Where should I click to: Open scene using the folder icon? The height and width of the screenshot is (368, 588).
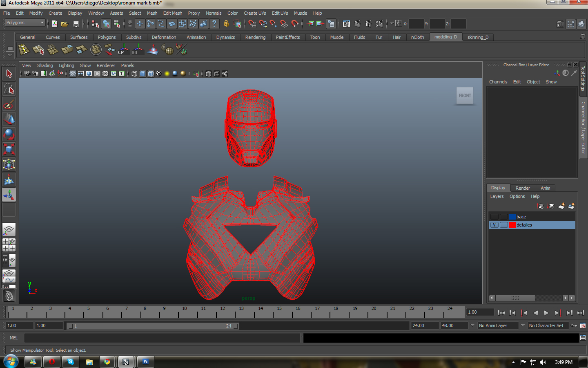click(x=65, y=24)
